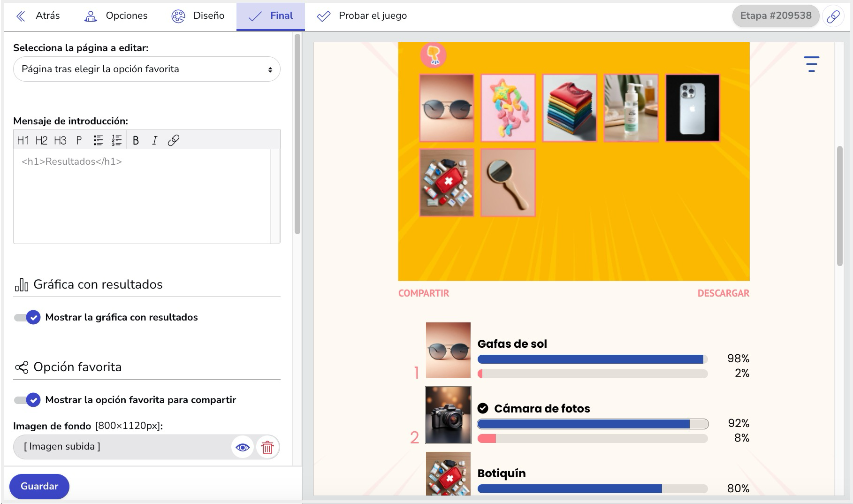The width and height of the screenshot is (853, 504).
Task: Click into the introduction message text area
Action: (142, 196)
